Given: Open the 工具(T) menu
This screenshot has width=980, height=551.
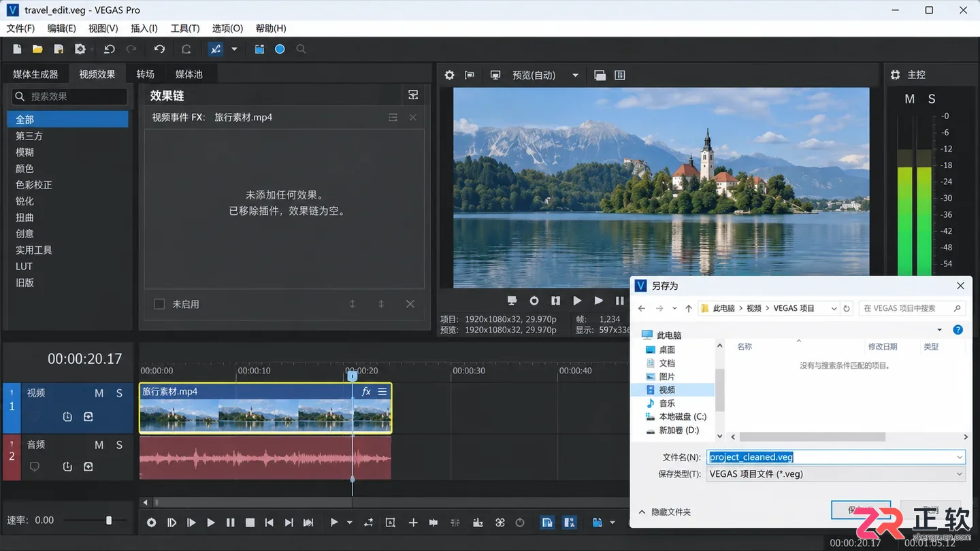Looking at the screenshot, I should 185,28.
